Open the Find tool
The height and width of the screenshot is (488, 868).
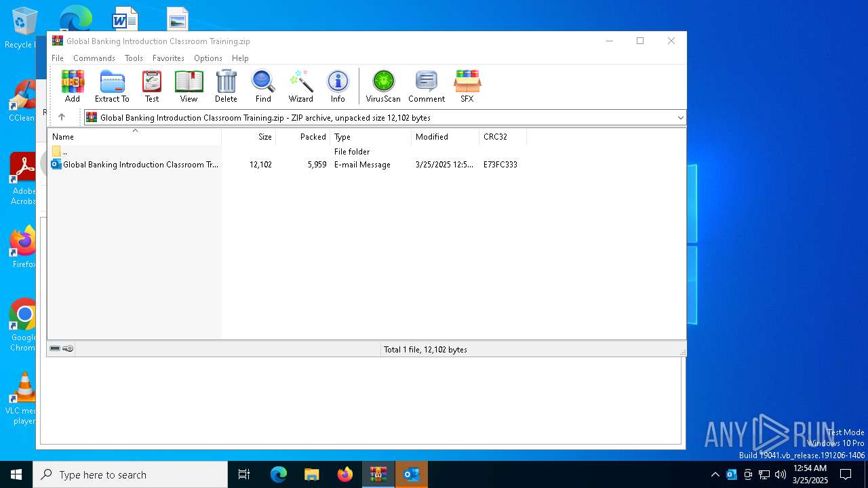(263, 86)
